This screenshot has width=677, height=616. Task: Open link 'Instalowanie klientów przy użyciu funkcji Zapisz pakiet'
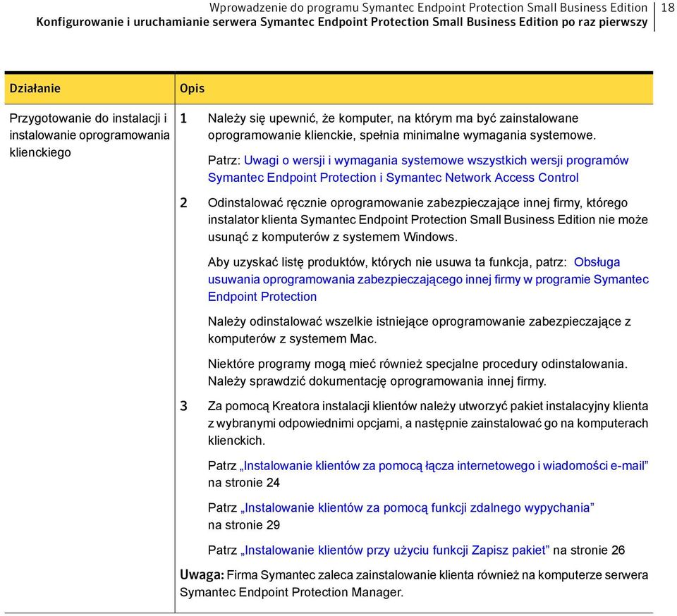(395, 550)
